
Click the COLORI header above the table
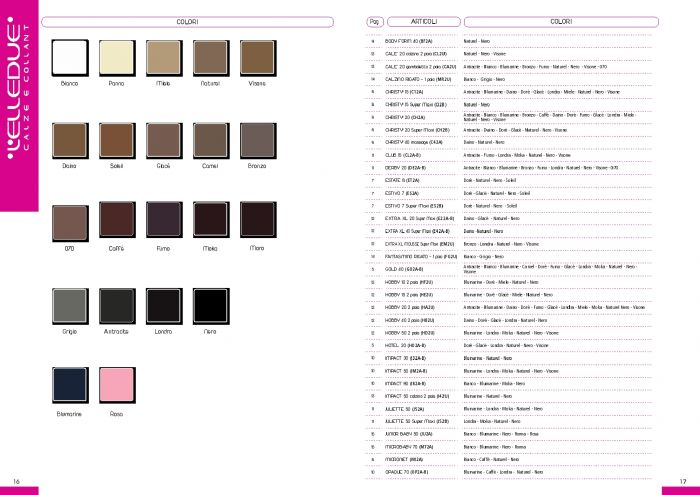pos(561,21)
